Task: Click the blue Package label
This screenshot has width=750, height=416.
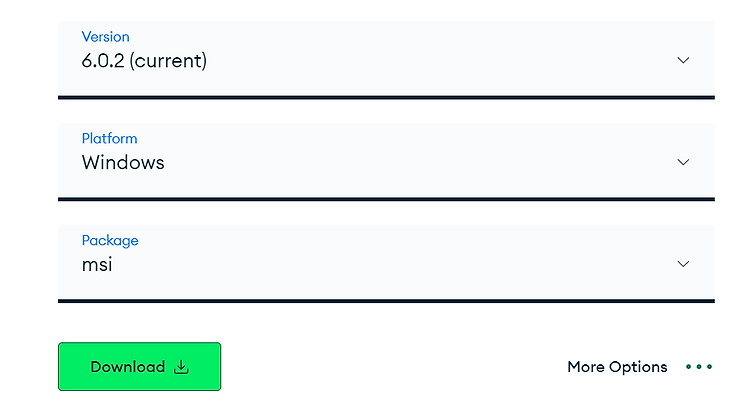Action: 110,241
